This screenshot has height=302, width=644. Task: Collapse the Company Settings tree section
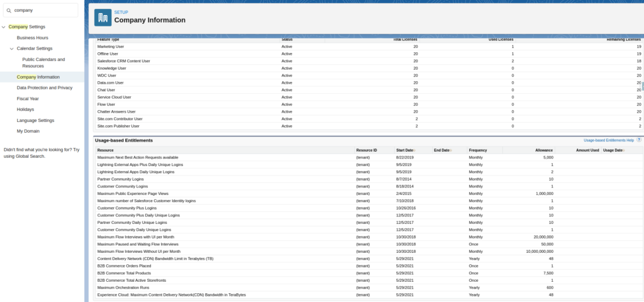point(3,27)
